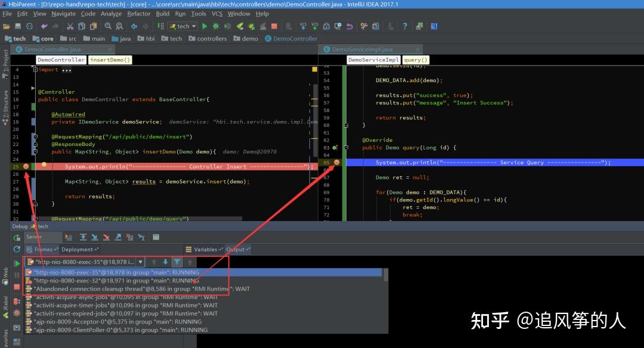Click the VCS Commit icon
The height and width of the screenshot is (348, 644).
coord(315,26)
